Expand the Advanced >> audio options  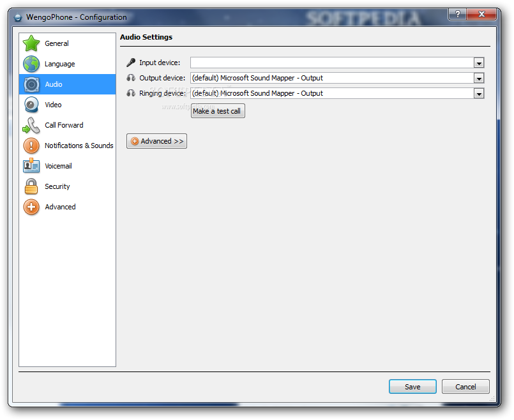pos(156,141)
